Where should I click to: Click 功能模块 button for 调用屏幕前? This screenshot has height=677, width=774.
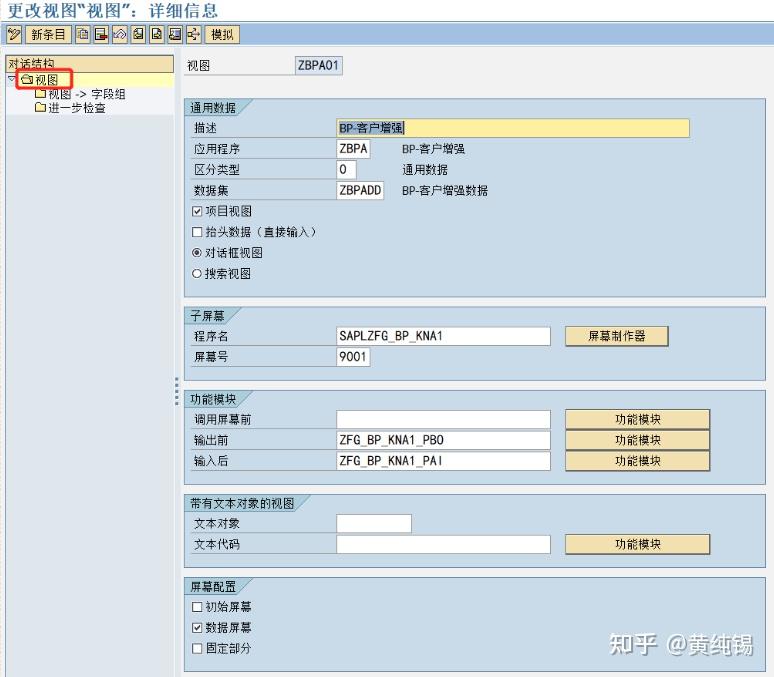(x=637, y=420)
